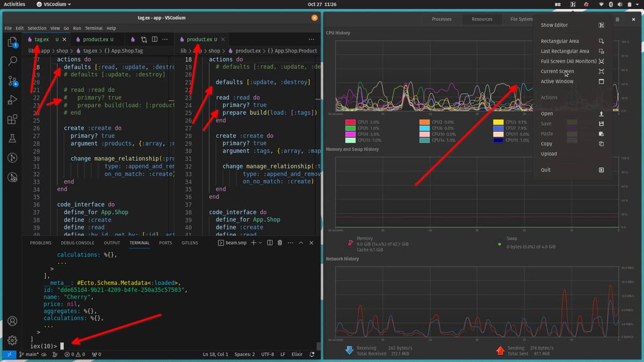Click the Ksnip tray icon in top bar
This screenshot has width=644, height=362.
[x=573, y=4]
